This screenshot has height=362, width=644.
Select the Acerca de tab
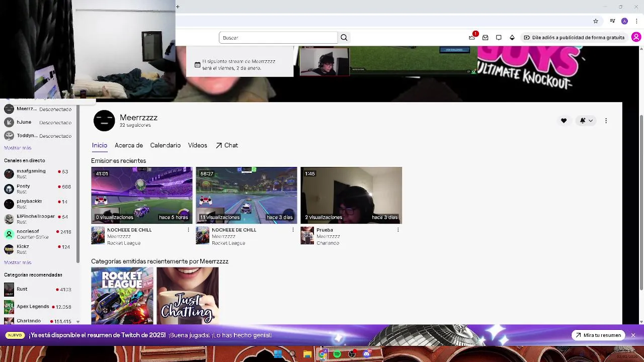pos(129,145)
